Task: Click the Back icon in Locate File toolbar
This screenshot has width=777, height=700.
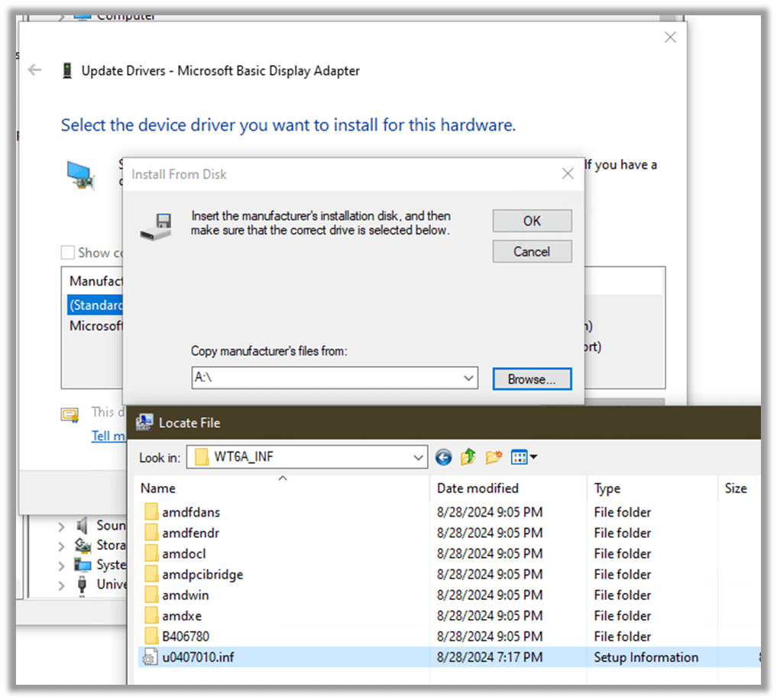Action: (x=443, y=458)
